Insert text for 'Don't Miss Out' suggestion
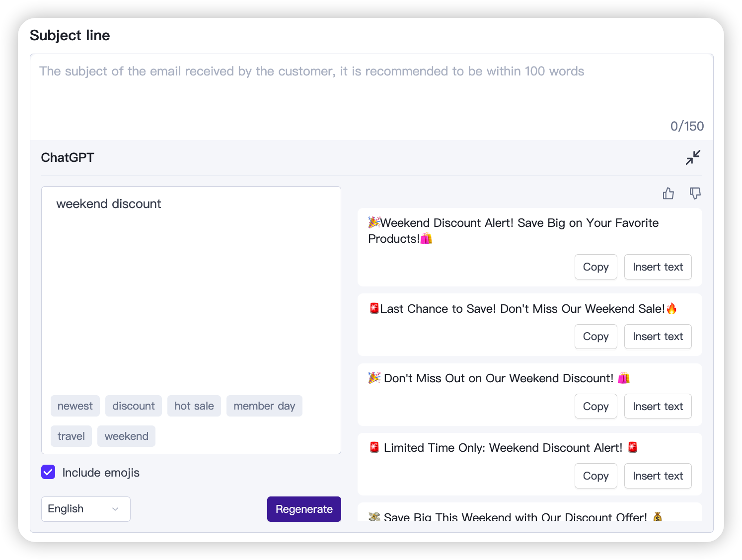 (x=658, y=406)
